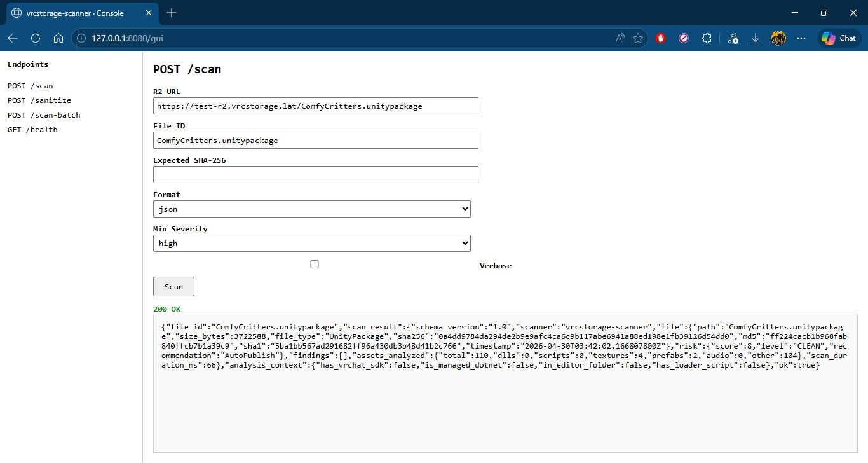
Task: Refresh the console page
Action: [36, 38]
